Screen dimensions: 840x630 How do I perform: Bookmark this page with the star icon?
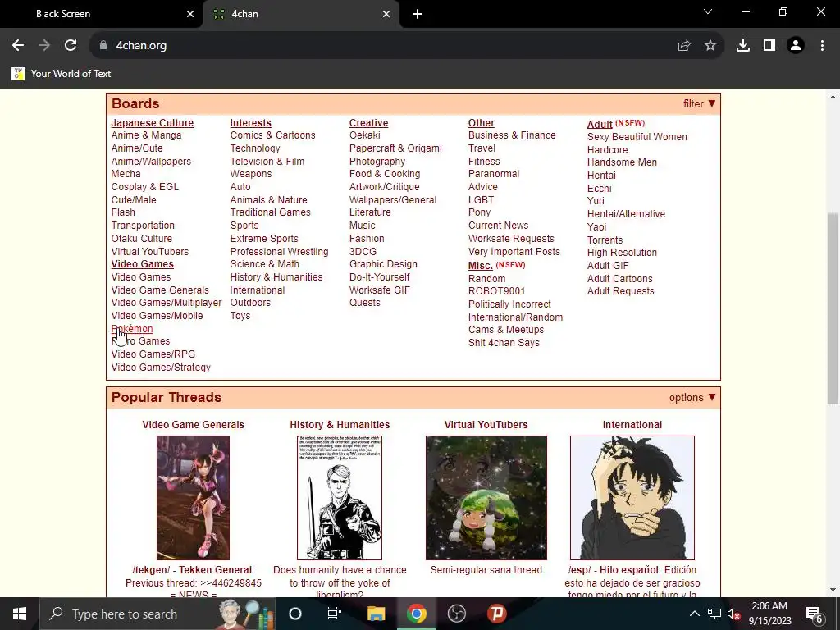tap(710, 46)
